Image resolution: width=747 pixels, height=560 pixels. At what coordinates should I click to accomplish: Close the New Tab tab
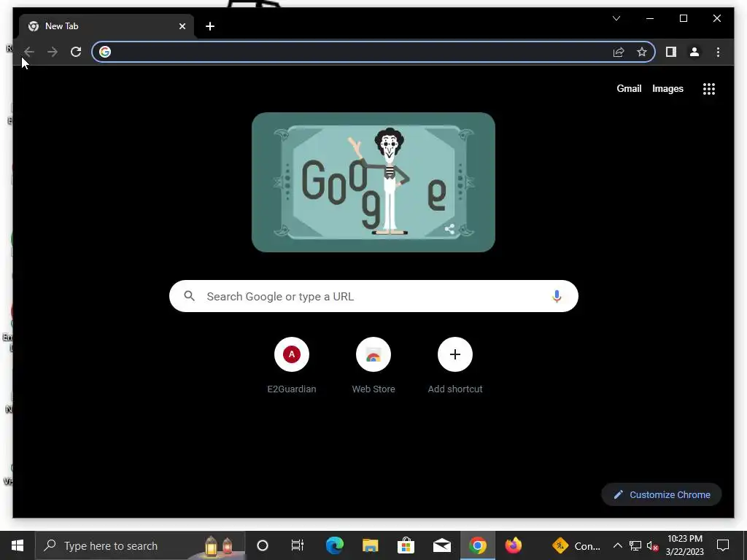pyautogui.click(x=182, y=26)
